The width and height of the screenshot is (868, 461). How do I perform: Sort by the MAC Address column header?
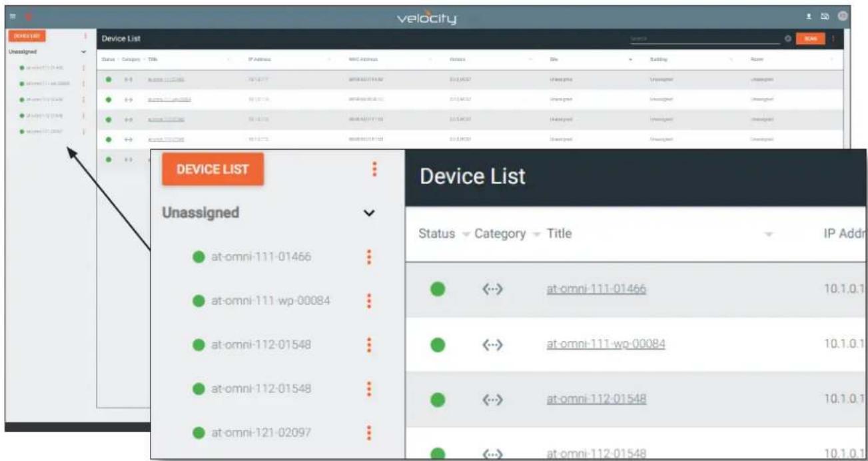[x=362, y=59]
